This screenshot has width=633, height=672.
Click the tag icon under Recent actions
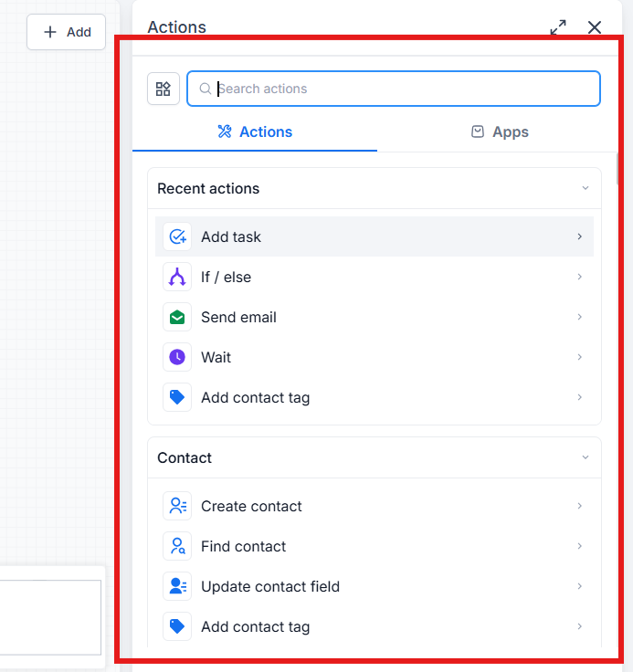coord(177,397)
